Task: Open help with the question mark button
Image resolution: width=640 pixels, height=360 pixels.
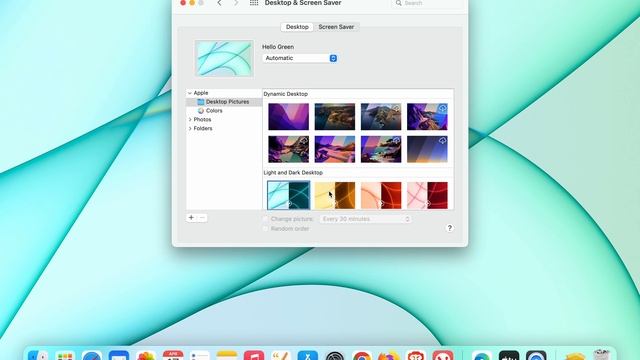Action: [x=449, y=228]
